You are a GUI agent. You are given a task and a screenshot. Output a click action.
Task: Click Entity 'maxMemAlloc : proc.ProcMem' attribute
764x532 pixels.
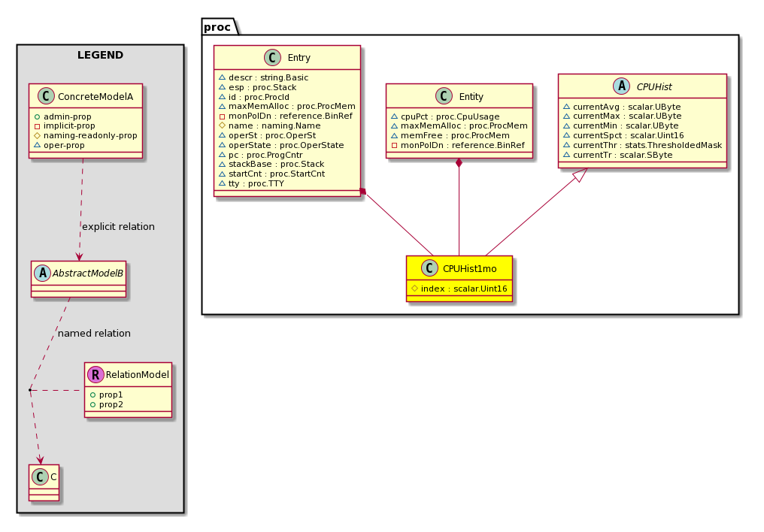(464, 125)
